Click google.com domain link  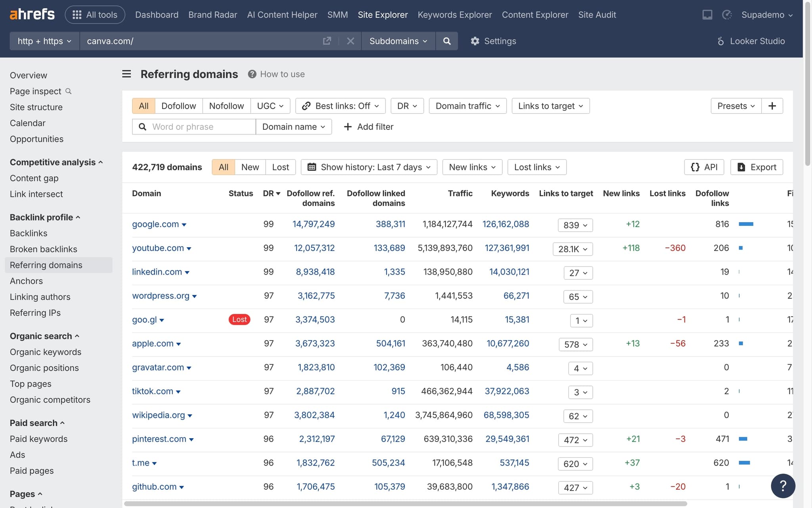(x=155, y=224)
